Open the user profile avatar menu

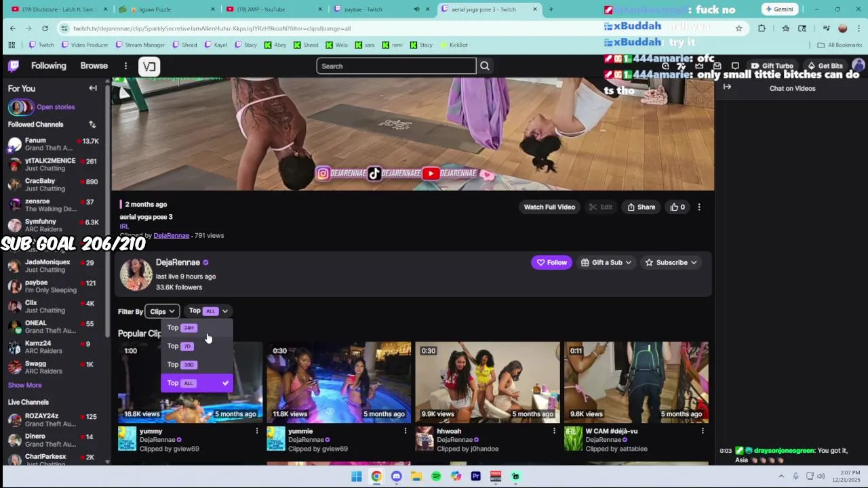pyautogui.click(x=858, y=66)
